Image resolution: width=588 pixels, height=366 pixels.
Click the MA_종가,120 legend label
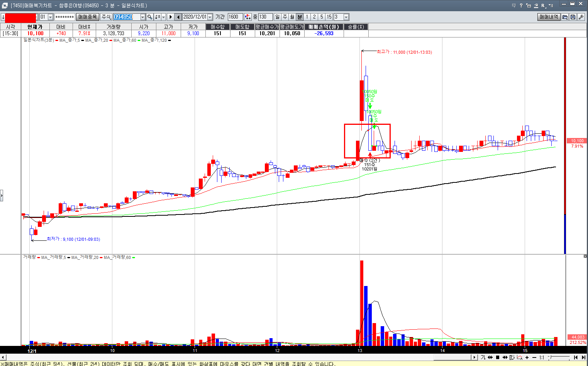154,40
